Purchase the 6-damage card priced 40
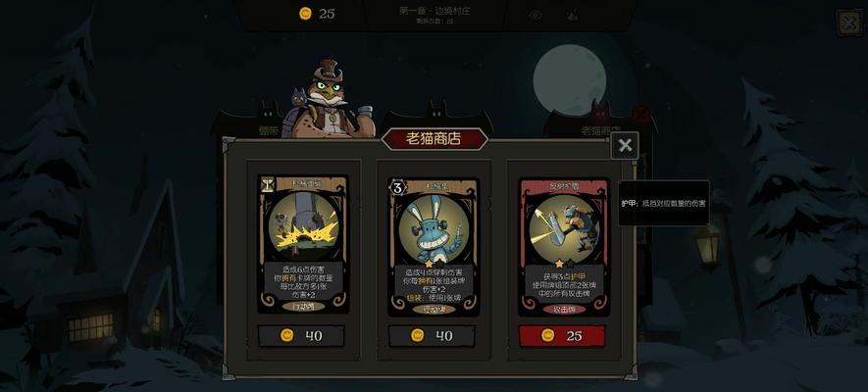The width and height of the screenshot is (868, 392). point(301,335)
